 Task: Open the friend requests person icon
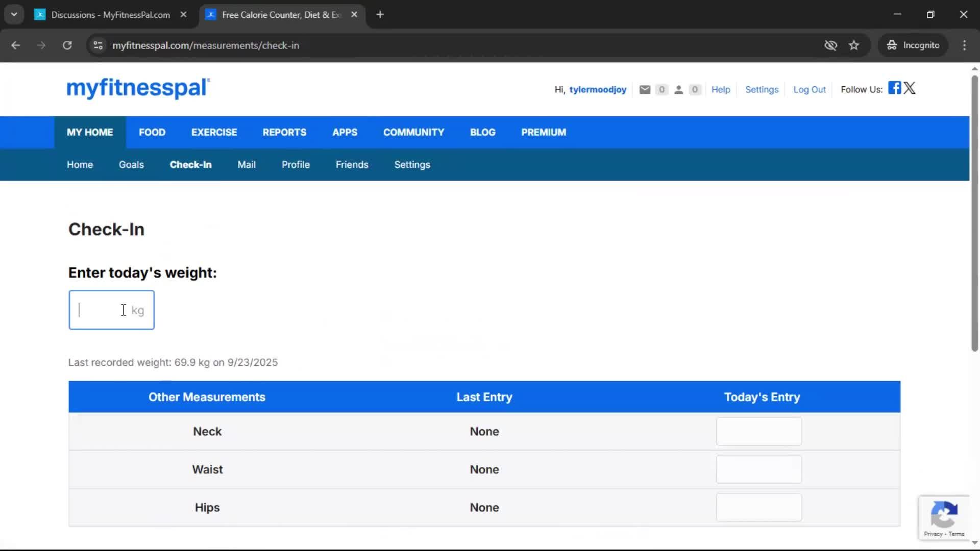(x=678, y=89)
